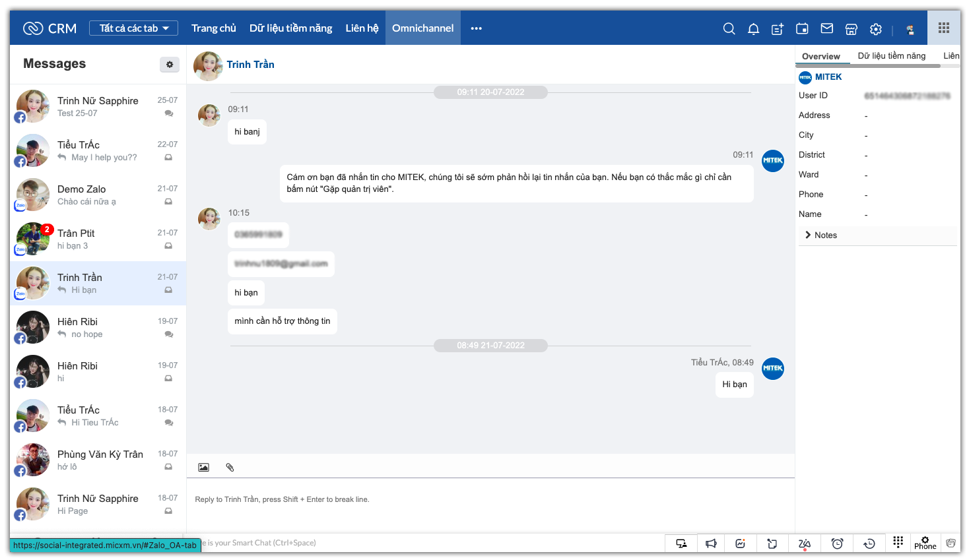Click the insert image icon

coord(203,467)
